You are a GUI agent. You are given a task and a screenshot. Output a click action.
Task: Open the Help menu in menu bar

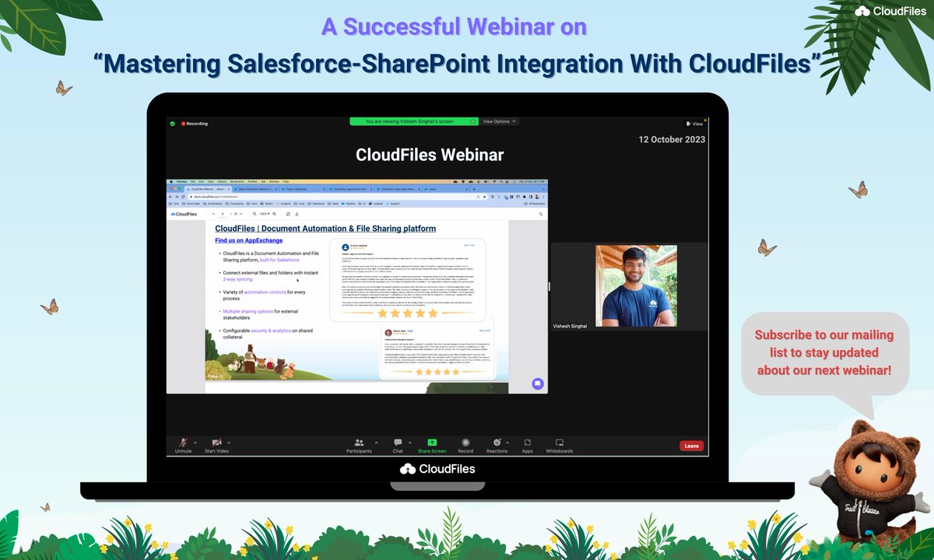286,181
